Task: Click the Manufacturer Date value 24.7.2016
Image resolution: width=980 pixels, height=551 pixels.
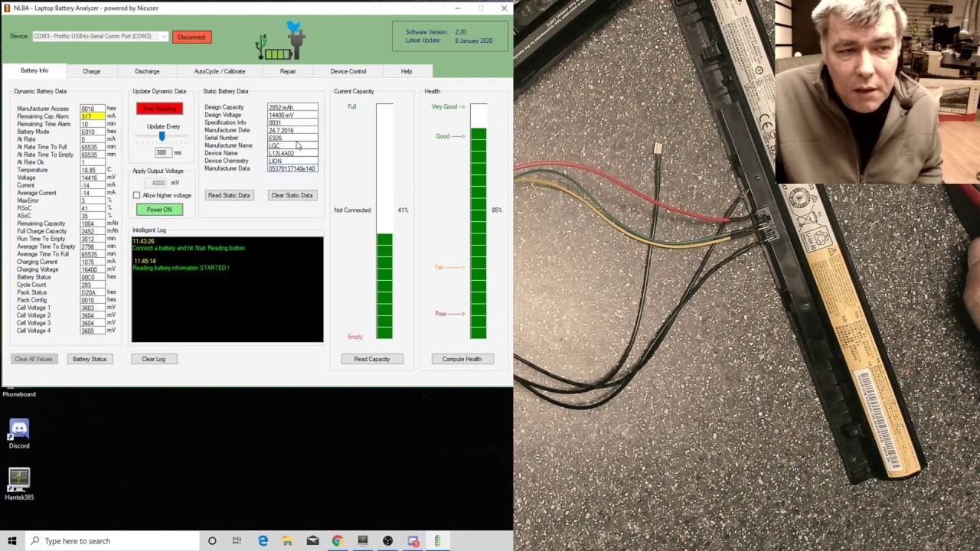Action: coord(292,130)
